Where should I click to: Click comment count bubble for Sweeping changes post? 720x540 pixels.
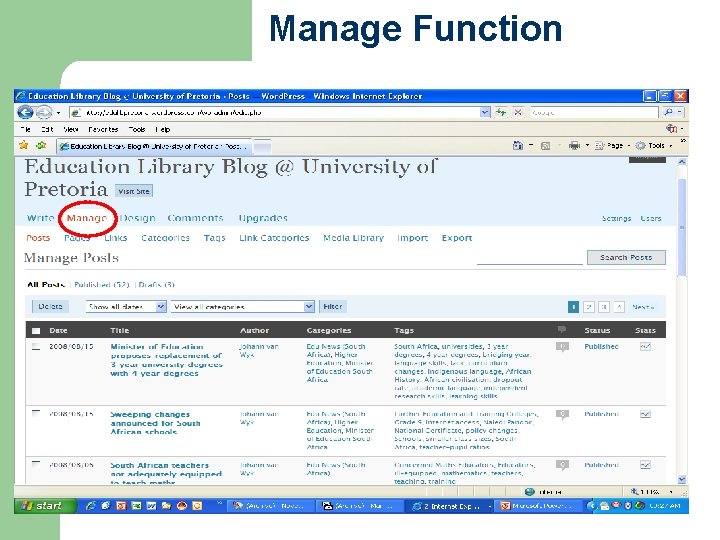click(x=562, y=415)
